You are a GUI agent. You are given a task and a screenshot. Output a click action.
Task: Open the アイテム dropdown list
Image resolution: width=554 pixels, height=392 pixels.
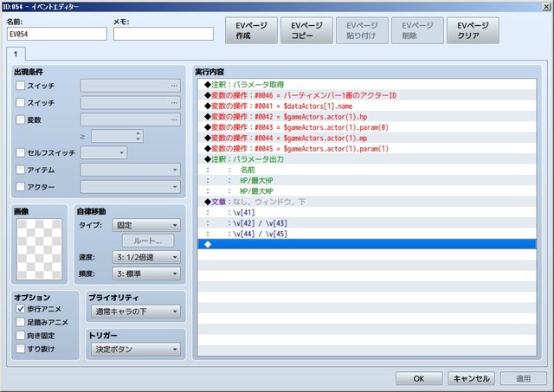[131, 170]
